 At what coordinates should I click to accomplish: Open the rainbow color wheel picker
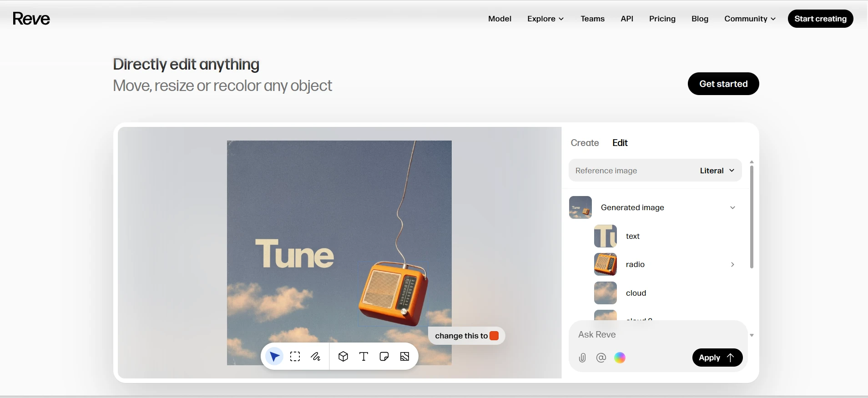620,358
